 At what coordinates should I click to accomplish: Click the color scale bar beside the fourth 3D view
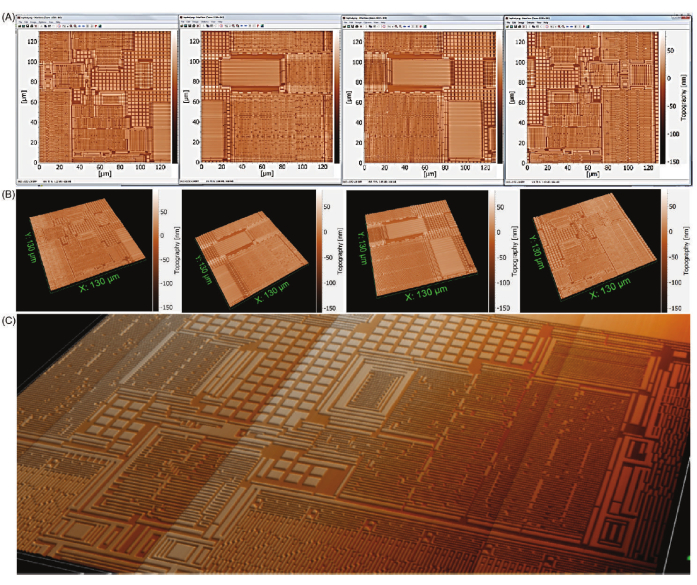pyautogui.click(x=665, y=251)
